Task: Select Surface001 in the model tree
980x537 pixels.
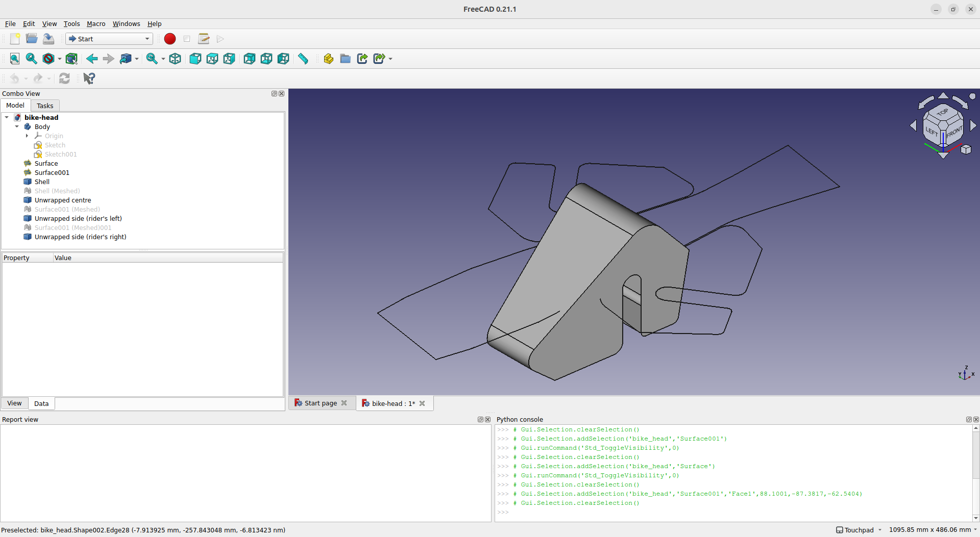Action: point(52,172)
